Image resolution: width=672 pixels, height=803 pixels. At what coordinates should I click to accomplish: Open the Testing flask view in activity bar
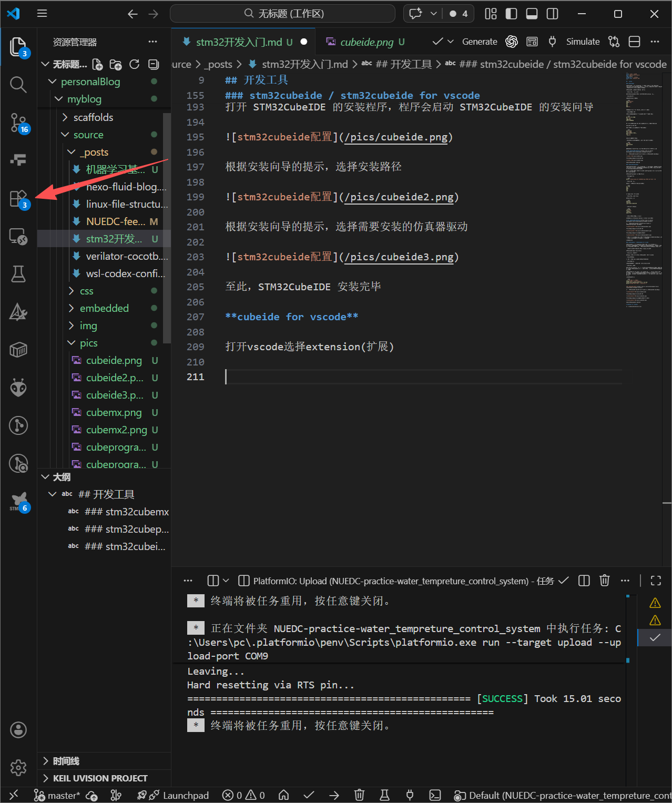(18, 273)
